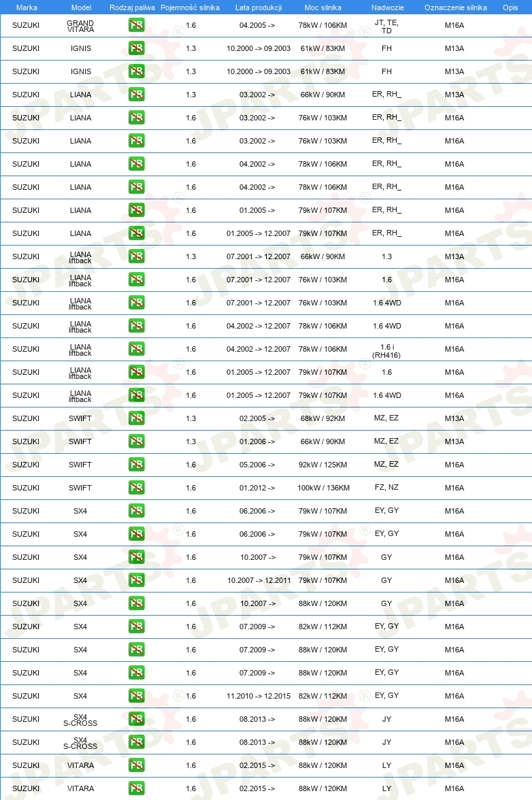Click fuel icon in SWIFT 1.3 01.2006 row
The height and width of the screenshot is (800, 532).
point(136,441)
